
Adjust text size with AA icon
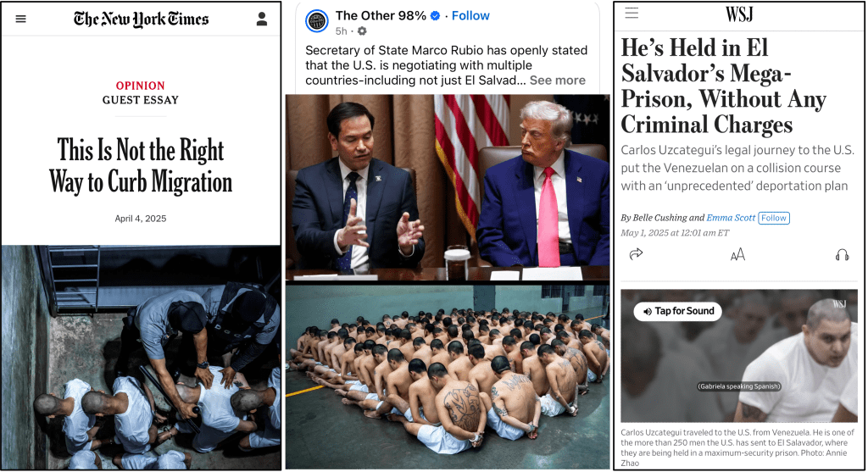[x=737, y=254]
